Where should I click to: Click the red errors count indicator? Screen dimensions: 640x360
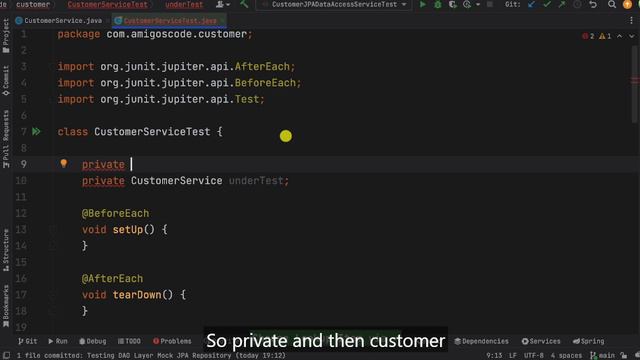point(588,36)
